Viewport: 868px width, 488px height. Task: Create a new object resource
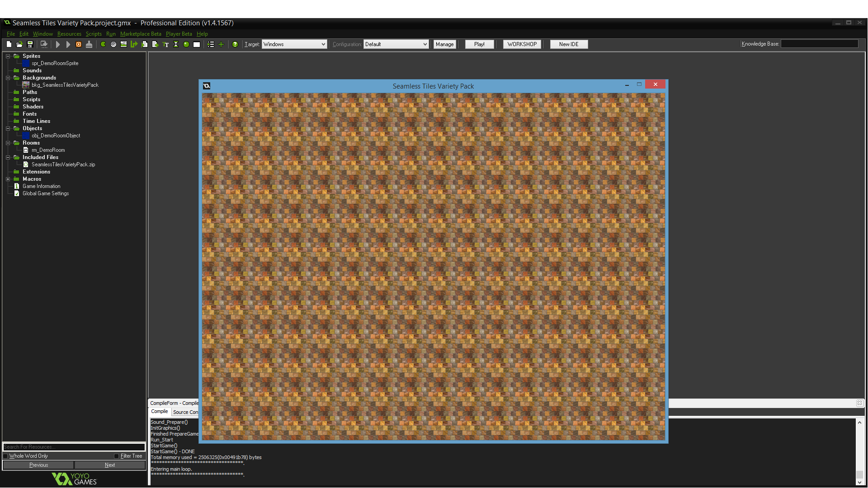[186, 44]
